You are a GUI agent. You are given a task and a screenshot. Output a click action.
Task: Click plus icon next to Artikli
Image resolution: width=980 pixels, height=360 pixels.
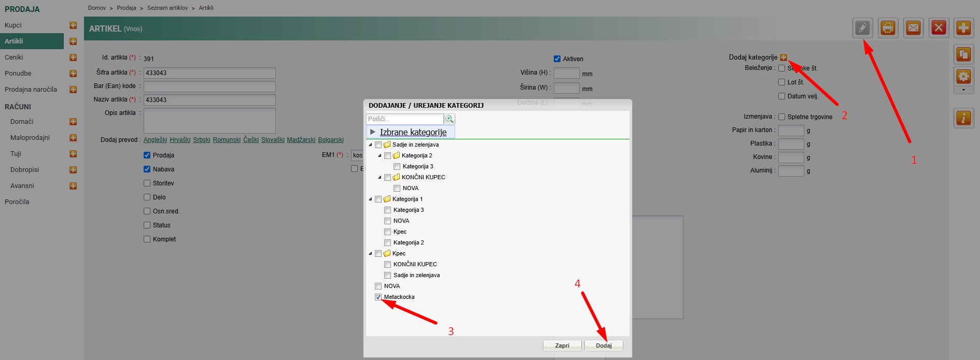pyautogui.click(x=73, y=41)
